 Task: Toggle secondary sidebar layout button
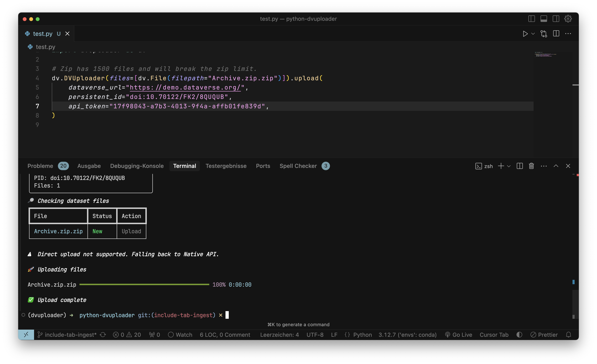point(556,19)
